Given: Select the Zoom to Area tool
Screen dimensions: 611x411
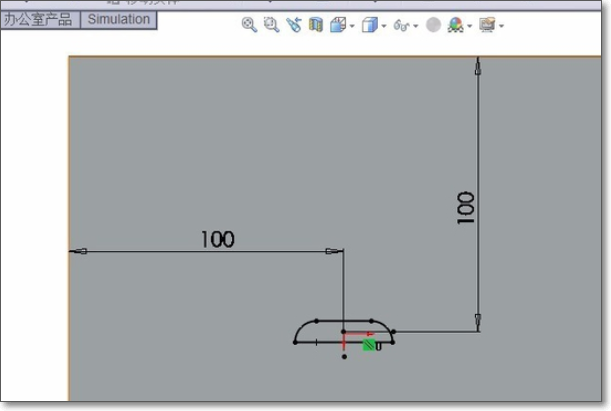Looking at the screenshot, I should pos(271,25).
